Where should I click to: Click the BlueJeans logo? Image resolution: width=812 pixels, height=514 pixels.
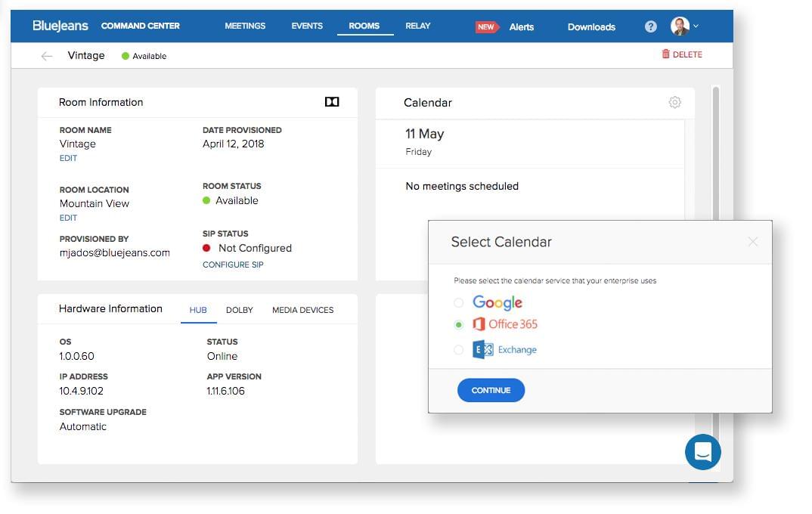(60, 26)
